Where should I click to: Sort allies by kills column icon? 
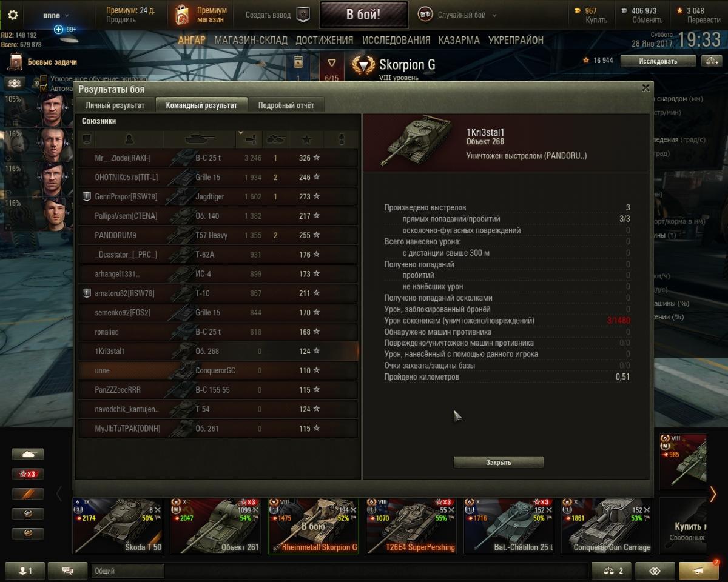coord(275,139)
